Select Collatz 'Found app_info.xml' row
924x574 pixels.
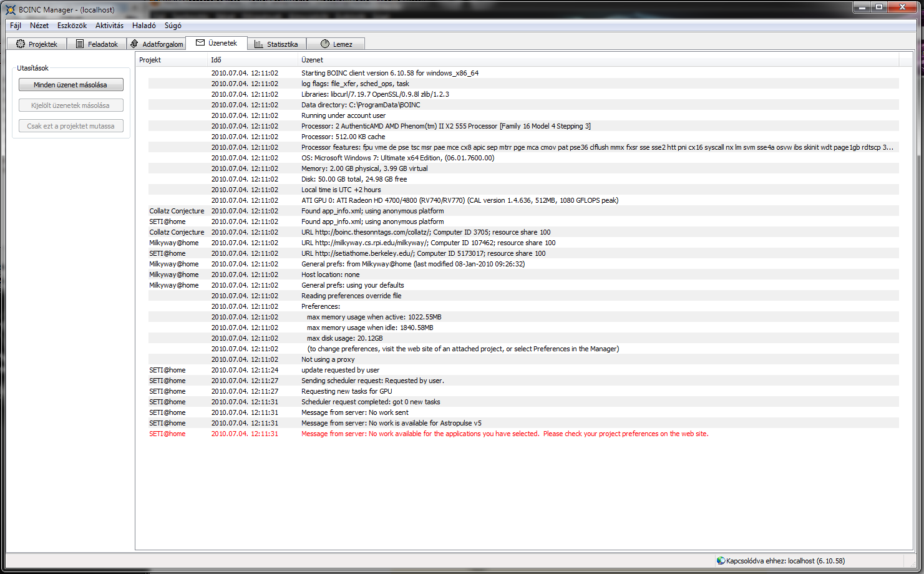(x=523, y=211)
